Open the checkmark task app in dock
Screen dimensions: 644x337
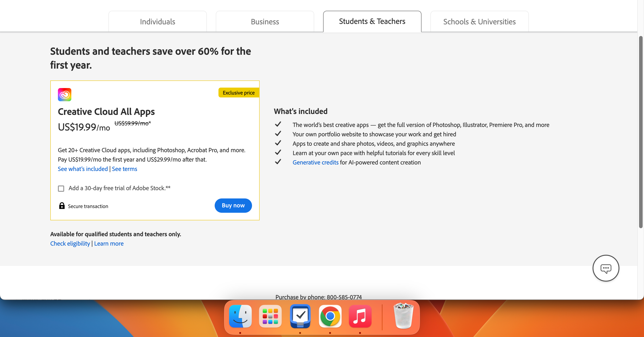tap(300, 316)
